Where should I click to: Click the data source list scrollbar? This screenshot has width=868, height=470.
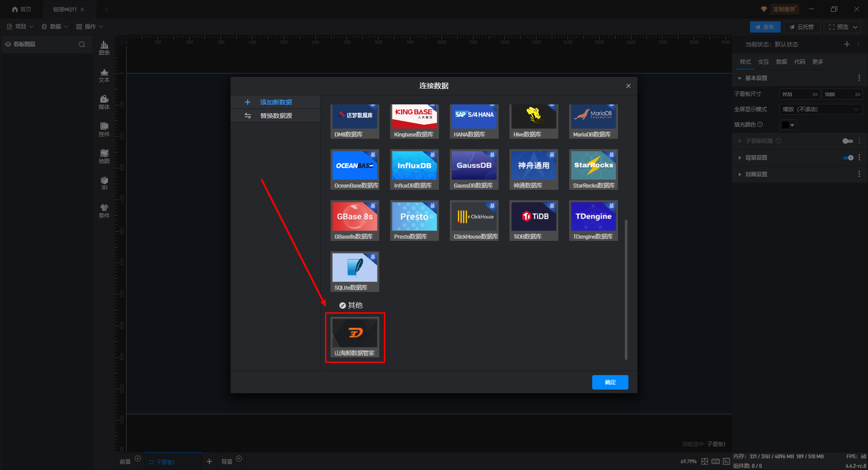pyautogui.click(x=626, y=289)
